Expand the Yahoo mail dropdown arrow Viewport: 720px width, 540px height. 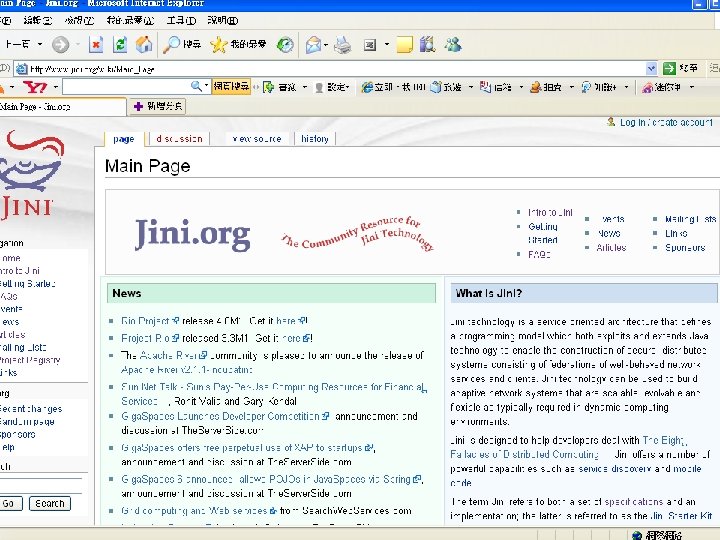pyautogui.click(x=521, y=87)
